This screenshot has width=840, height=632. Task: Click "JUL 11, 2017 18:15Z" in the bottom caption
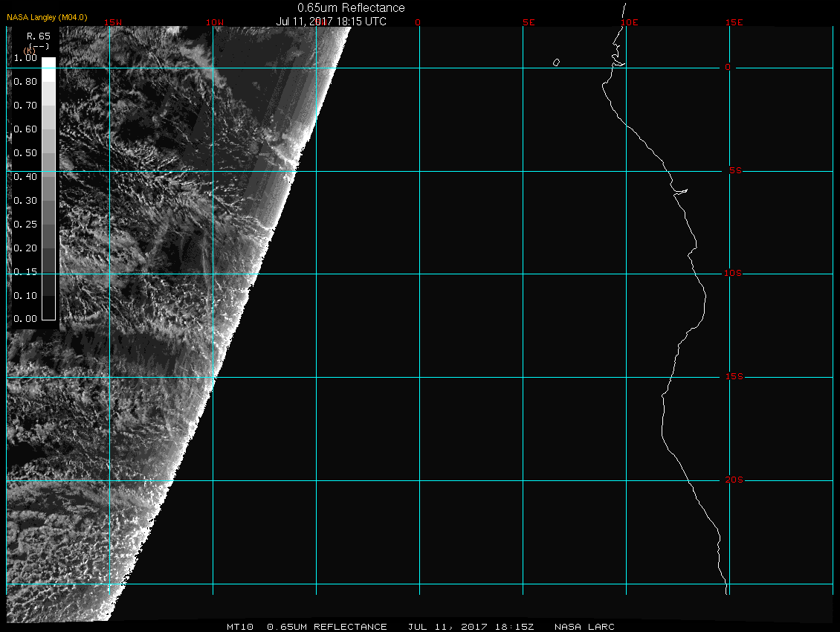471,627
